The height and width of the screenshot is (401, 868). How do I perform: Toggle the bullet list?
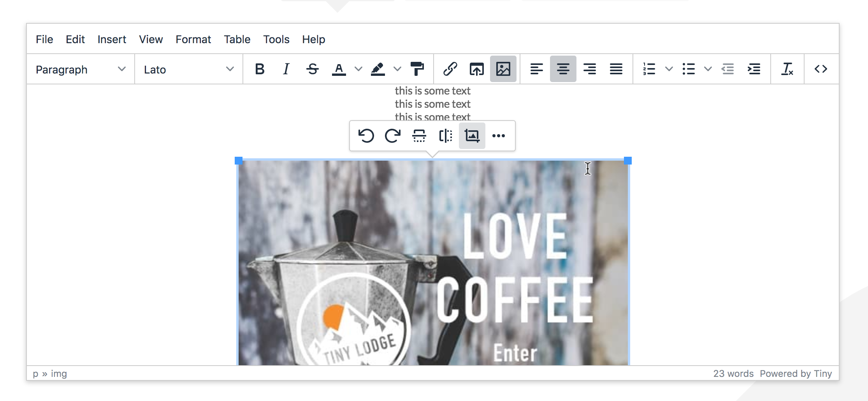689,69
